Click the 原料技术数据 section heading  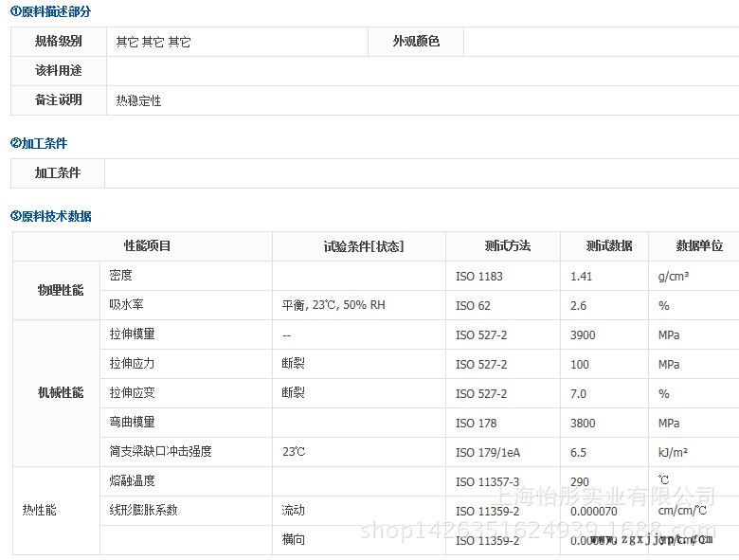click(x=51, y=216)
